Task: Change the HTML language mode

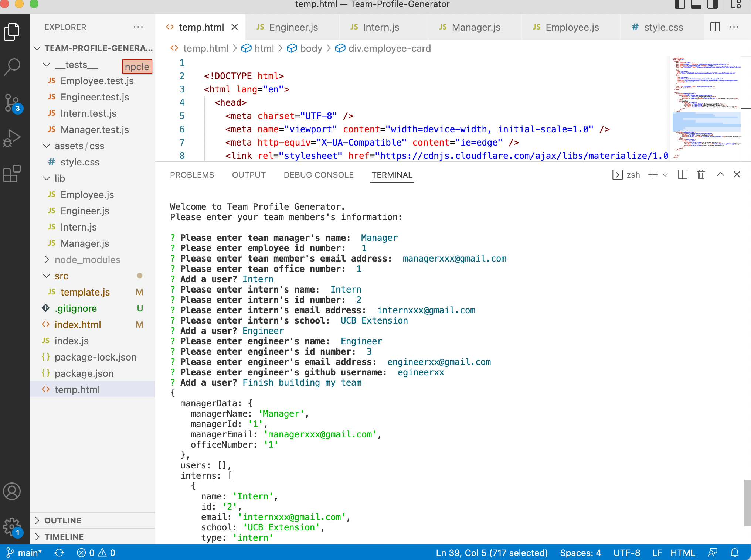Action: (682, 553)
